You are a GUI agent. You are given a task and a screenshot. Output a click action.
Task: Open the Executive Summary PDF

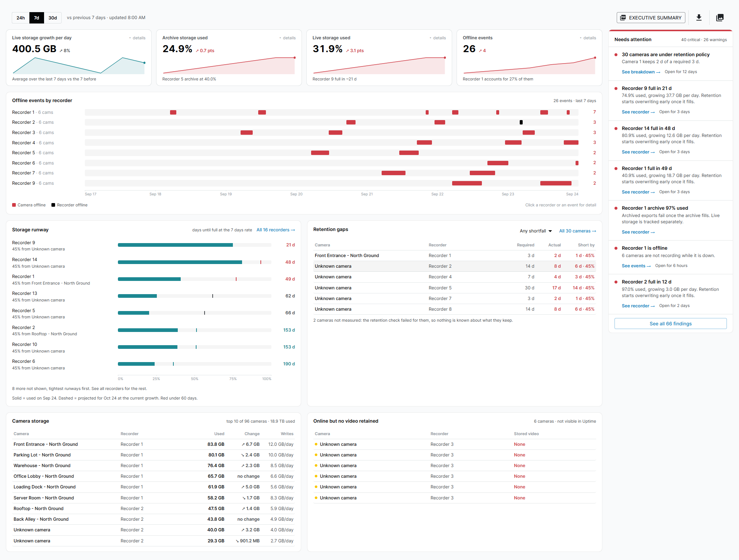(x=651, y=18)
